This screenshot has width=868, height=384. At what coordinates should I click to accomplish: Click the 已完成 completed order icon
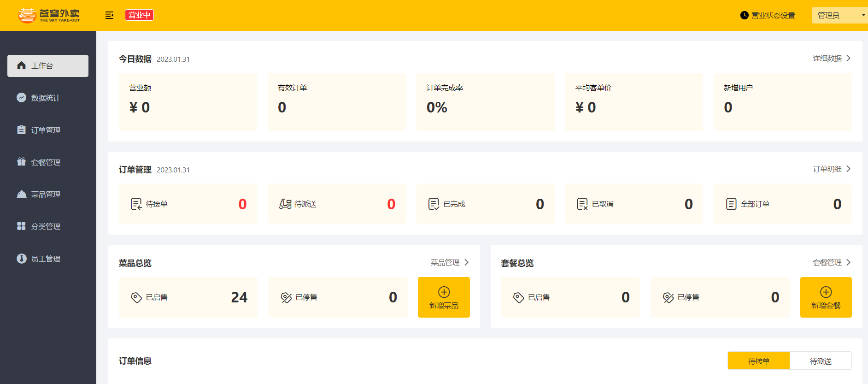click(x=434, y=204)
